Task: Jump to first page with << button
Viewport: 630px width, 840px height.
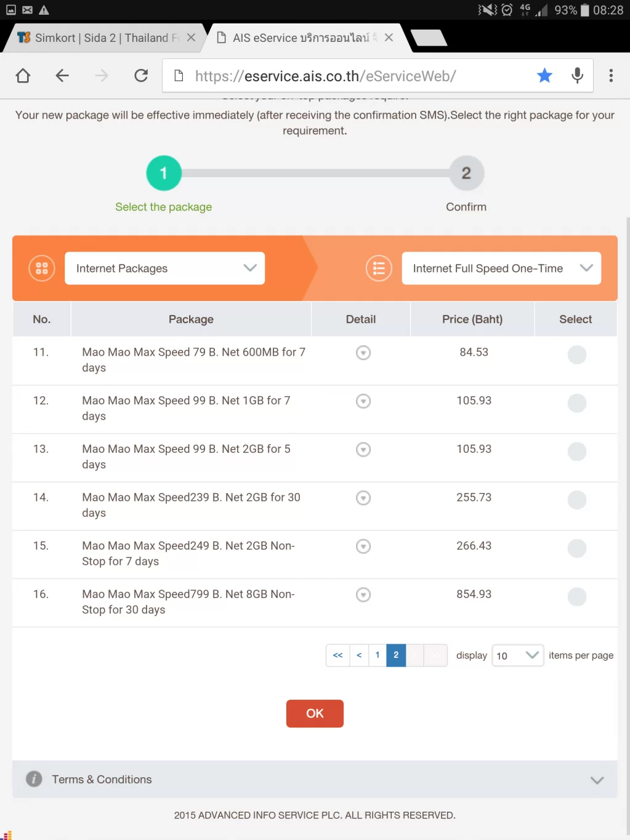Action: 337,655
